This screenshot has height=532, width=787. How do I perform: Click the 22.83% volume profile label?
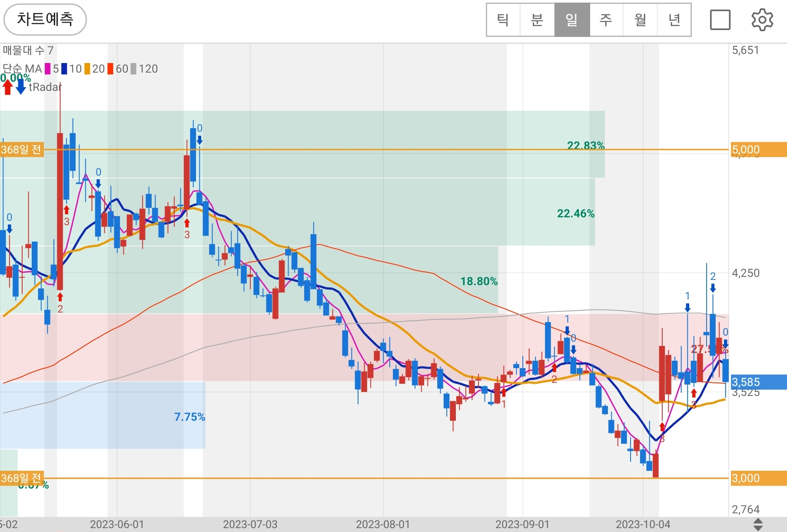point(586,145)
